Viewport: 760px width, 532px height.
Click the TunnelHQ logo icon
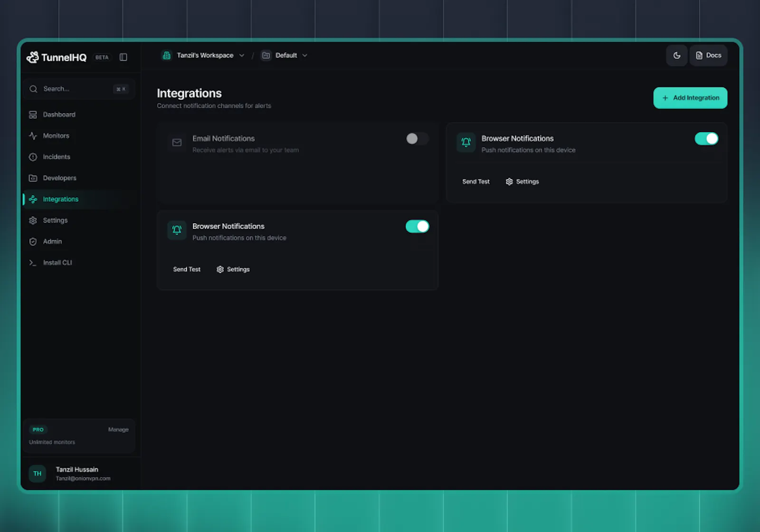tap(33, 57)
